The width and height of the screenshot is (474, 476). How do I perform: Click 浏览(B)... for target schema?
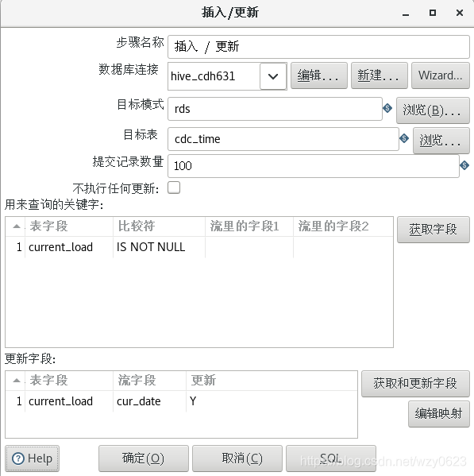(433, 110)
